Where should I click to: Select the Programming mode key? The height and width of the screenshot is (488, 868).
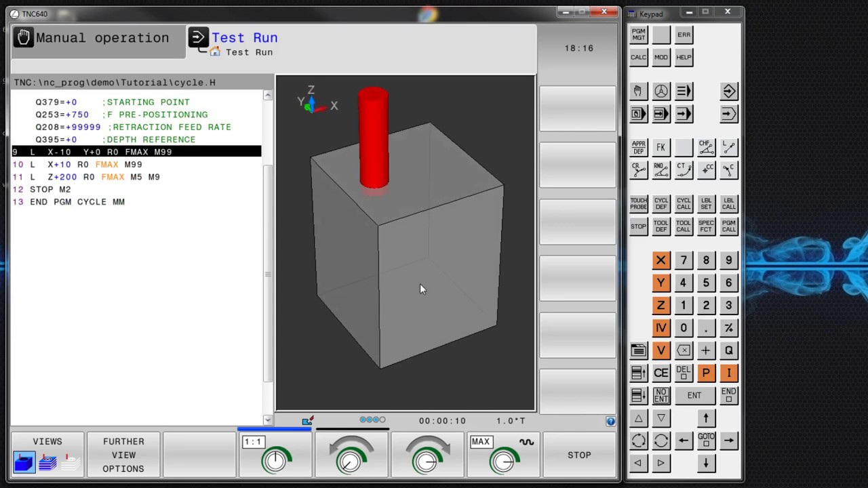(x=729, y=91)
